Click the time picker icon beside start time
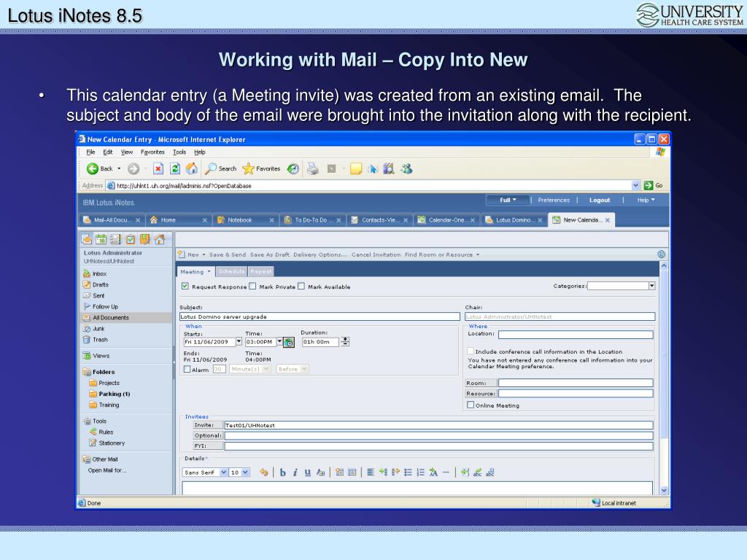The width and height of the screenshot is (747, 560). pyautogui.click(x=289, y=342)
